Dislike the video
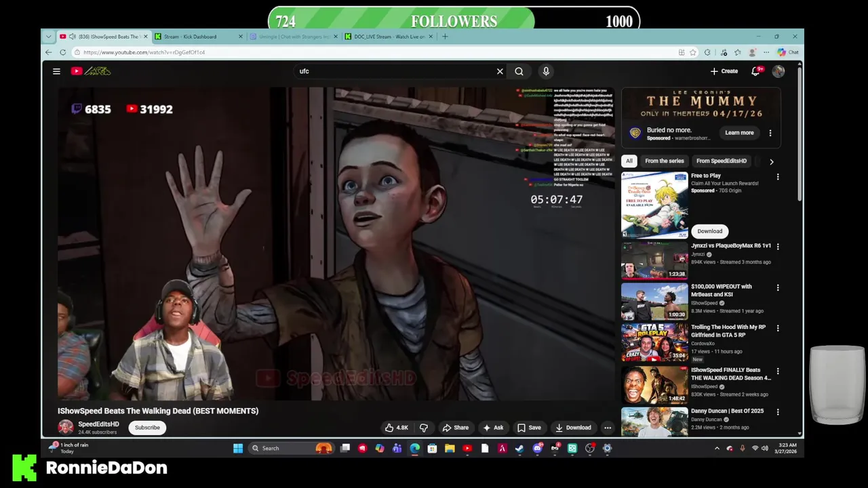Viewport: 868px width, 488px height. click(x=424, y=428)
